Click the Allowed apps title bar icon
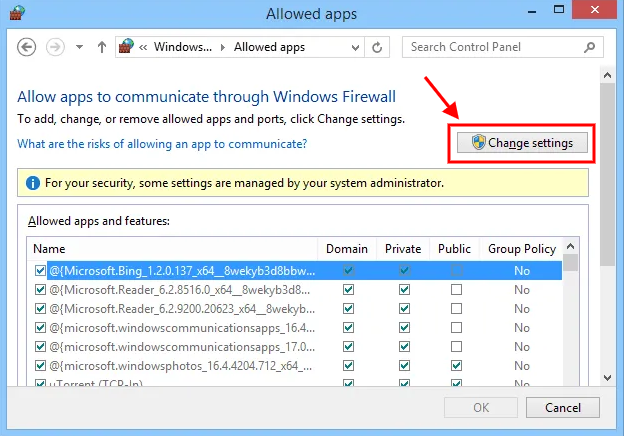The width and height of the screenshot is (624, 436). tap(15, 14)
